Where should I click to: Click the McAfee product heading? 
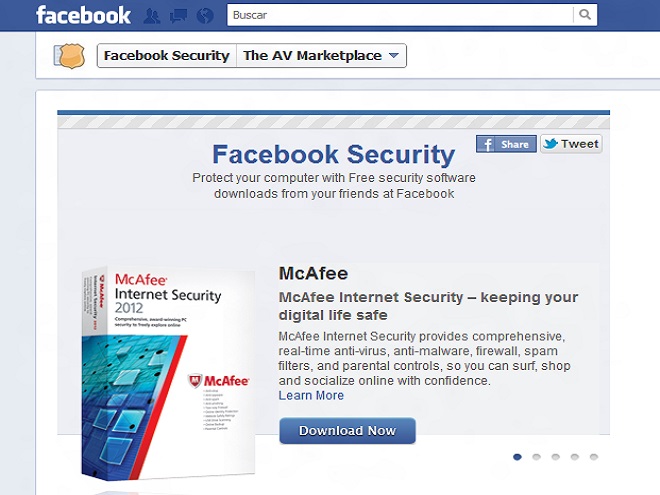pyautogui.click(x=313, y=273)
